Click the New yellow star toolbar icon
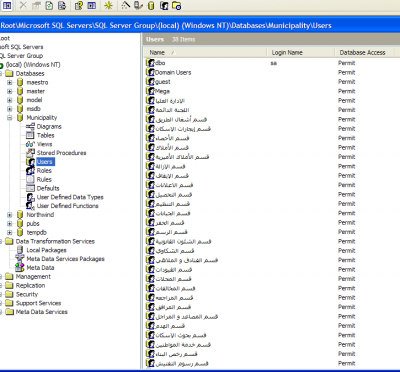The image size is (400, 372). (108, 5)
